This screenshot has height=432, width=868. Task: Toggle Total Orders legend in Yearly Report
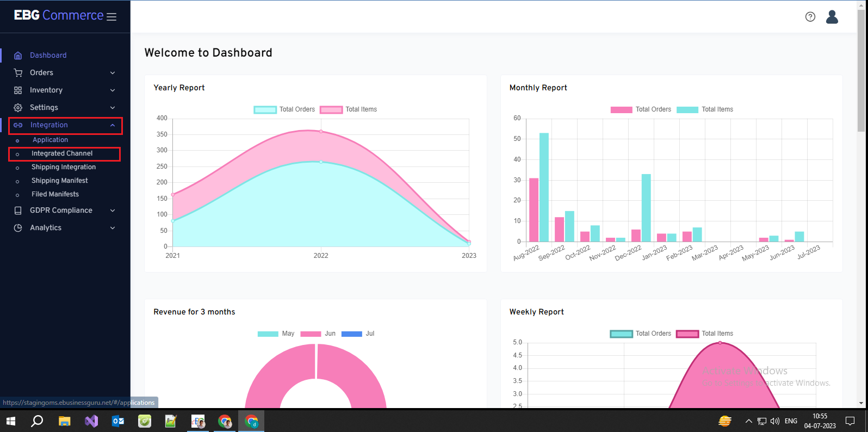coord(284,109)
